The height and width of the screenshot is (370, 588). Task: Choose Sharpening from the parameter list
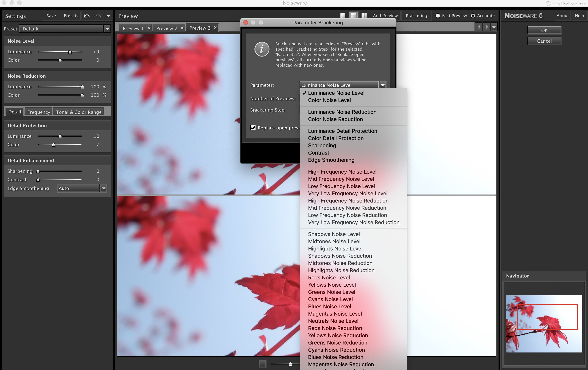coord(322,145)
